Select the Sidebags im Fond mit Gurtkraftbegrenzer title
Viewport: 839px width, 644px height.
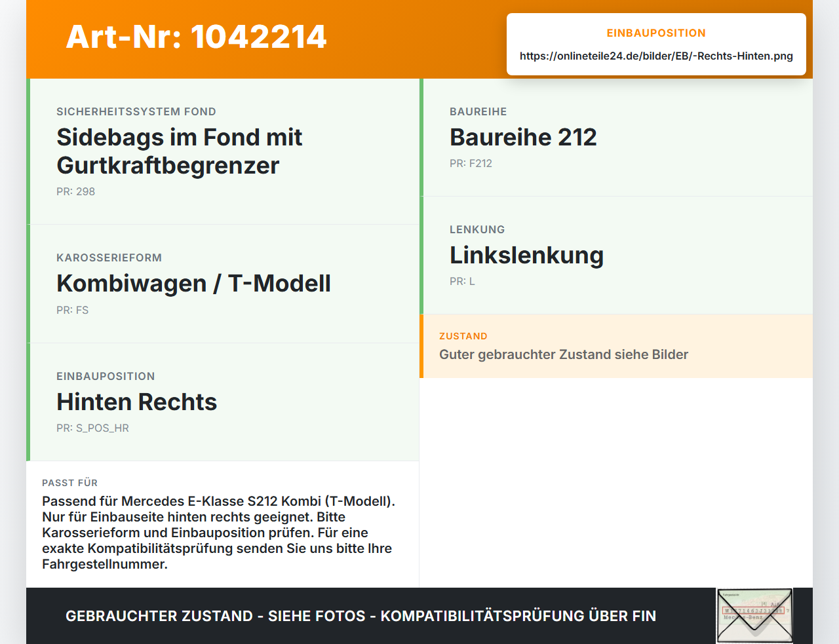click(x=180, y=151)
